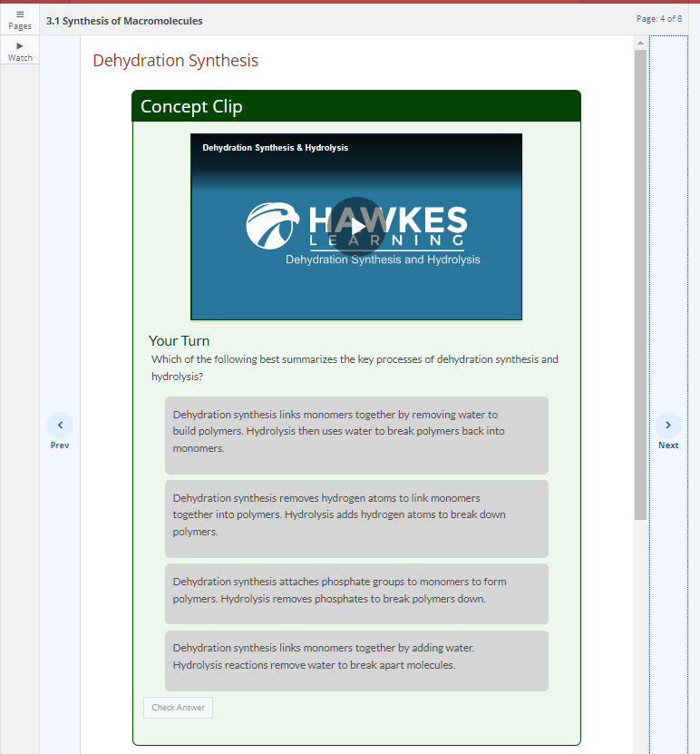Click the 'Dehydration Synthesis' page heading
This screenshot has height=754, width=700.
pyautogui.click(x=175, y=61)
